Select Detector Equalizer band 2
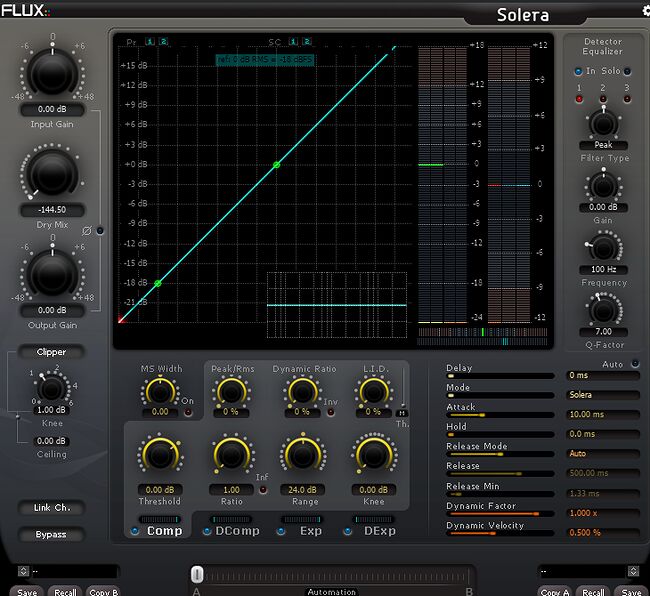The width and height of the screenshot is (650, 596). tap(603, 99)
